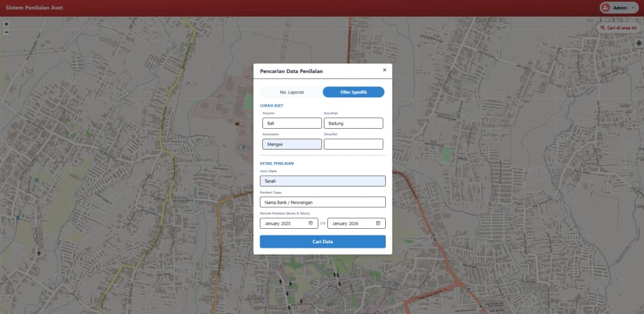Viewport: 644px width, 314px height.
Task: Click the start period January 2025 field
Action: [283, 223]
